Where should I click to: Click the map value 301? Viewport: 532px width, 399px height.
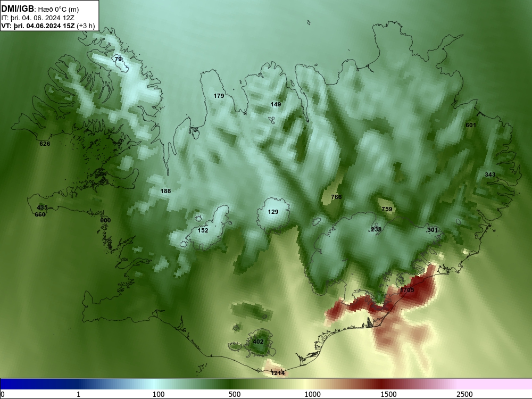433,230
